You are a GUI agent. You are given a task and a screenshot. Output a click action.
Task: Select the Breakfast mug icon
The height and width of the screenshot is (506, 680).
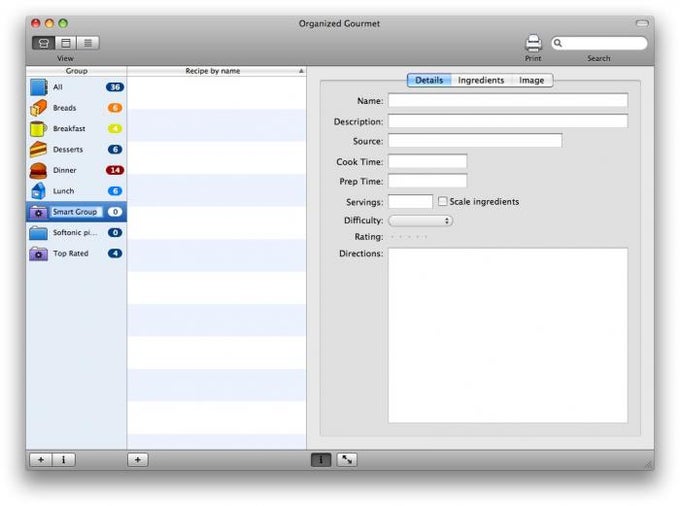coord(39,129)
